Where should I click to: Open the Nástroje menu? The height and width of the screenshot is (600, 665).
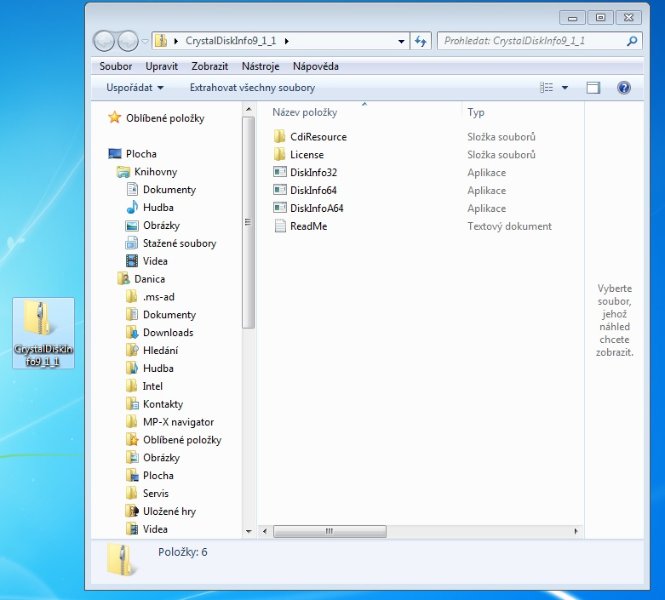coord(260,67)
